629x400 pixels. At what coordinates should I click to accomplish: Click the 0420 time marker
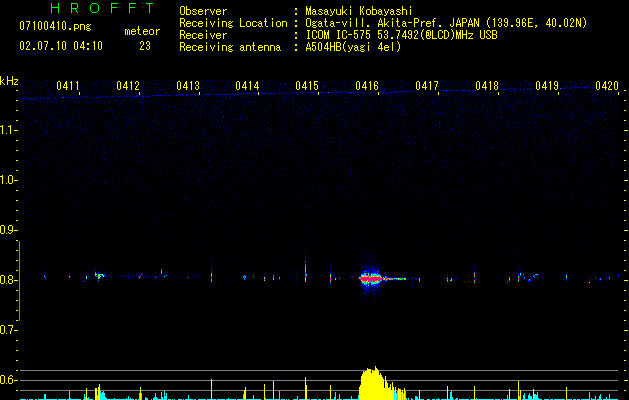pos(607,86)
